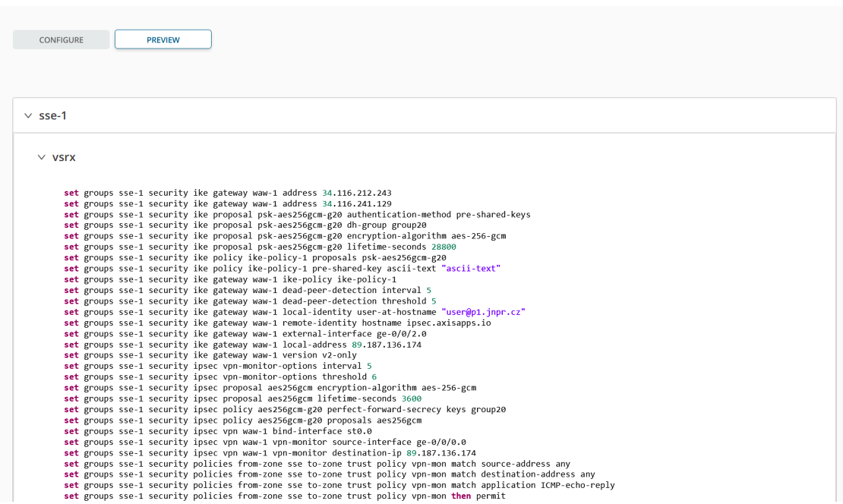Click the vsrx subsection title
This screenshot has width=843, height=504.
coord(64,157)
